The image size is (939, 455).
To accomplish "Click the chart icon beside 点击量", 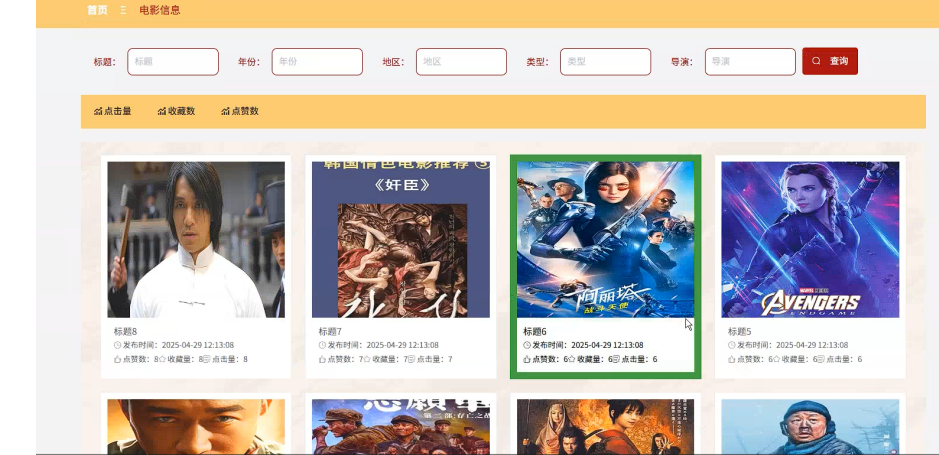I will [98, 111].
